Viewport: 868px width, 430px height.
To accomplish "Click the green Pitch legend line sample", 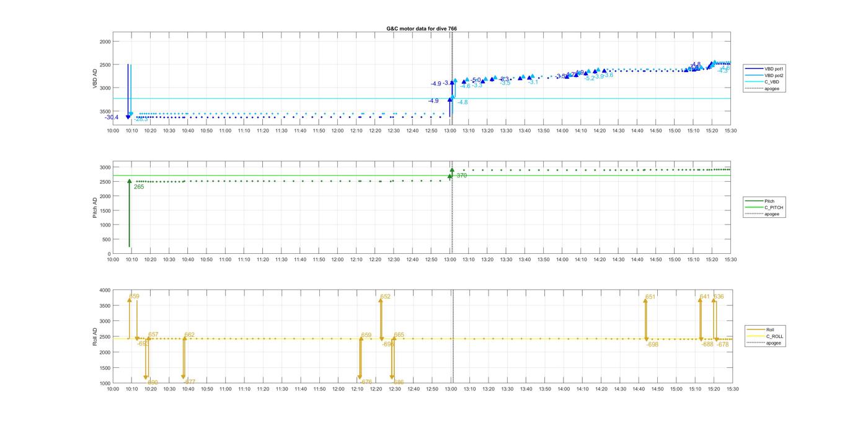I will tap(755, 201).
